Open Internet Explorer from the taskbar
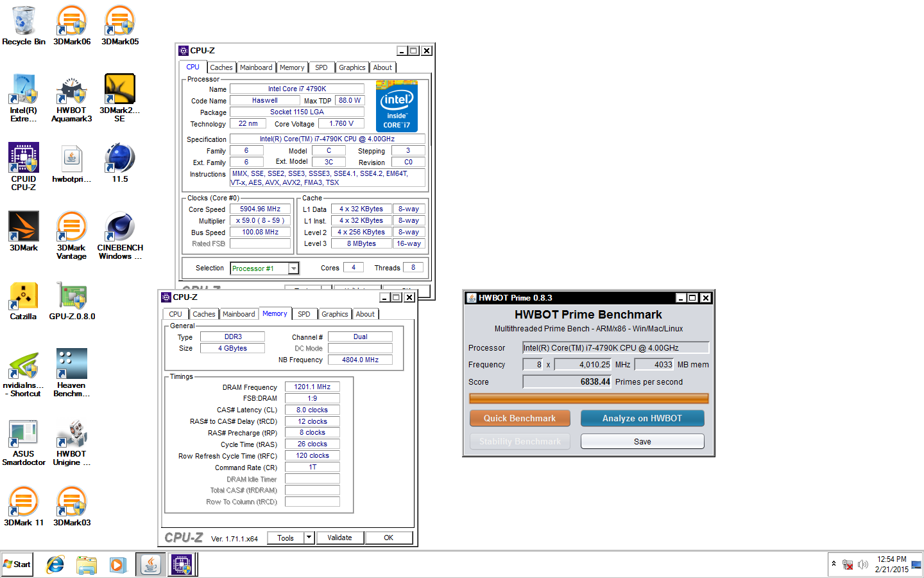924x578 pixels. (x=56, y=565)
